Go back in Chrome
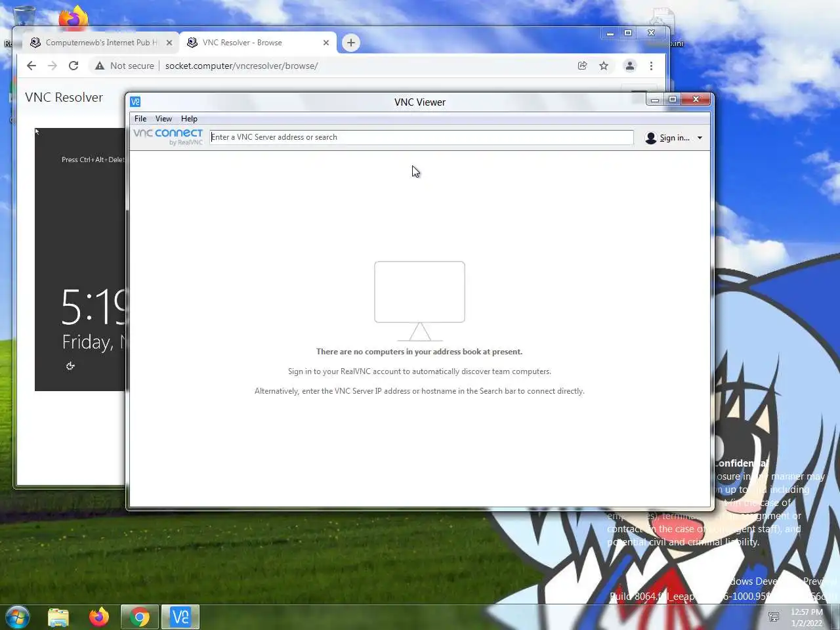840x630 pixels. (31, 66)
